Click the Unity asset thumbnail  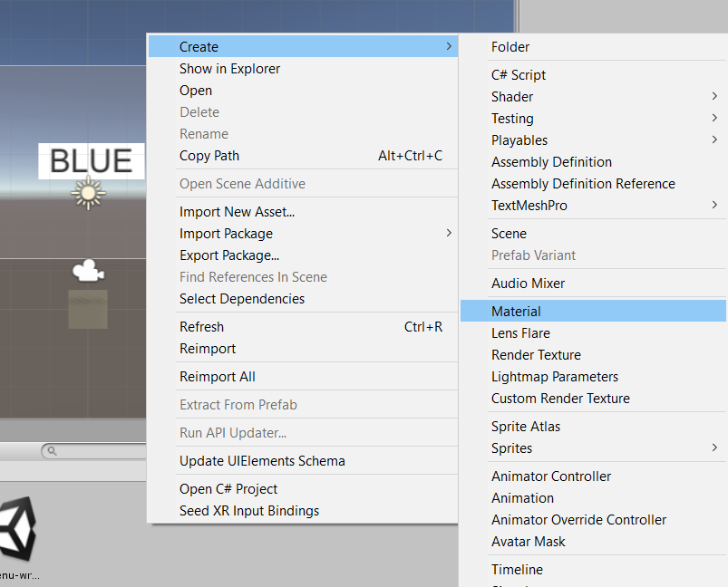tap(18, 532)
